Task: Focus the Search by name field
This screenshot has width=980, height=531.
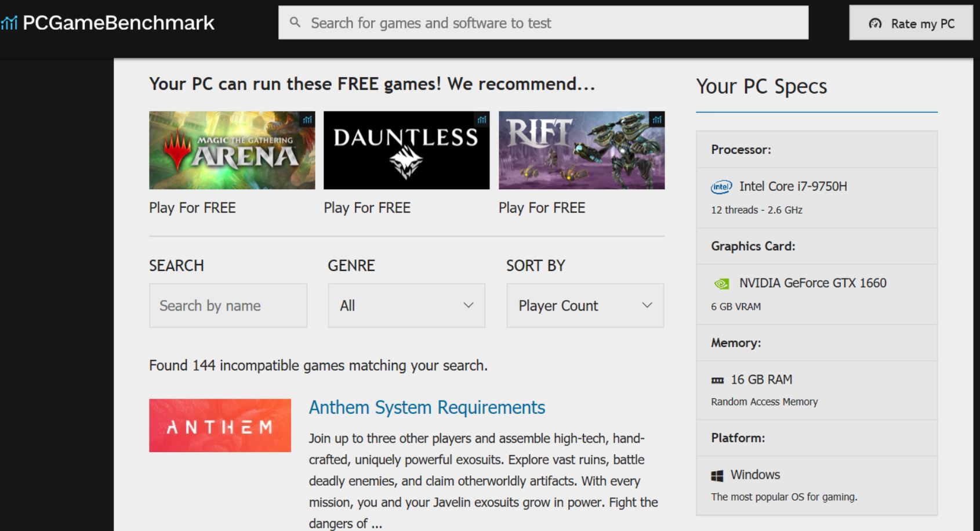Action: pos(228,305)
